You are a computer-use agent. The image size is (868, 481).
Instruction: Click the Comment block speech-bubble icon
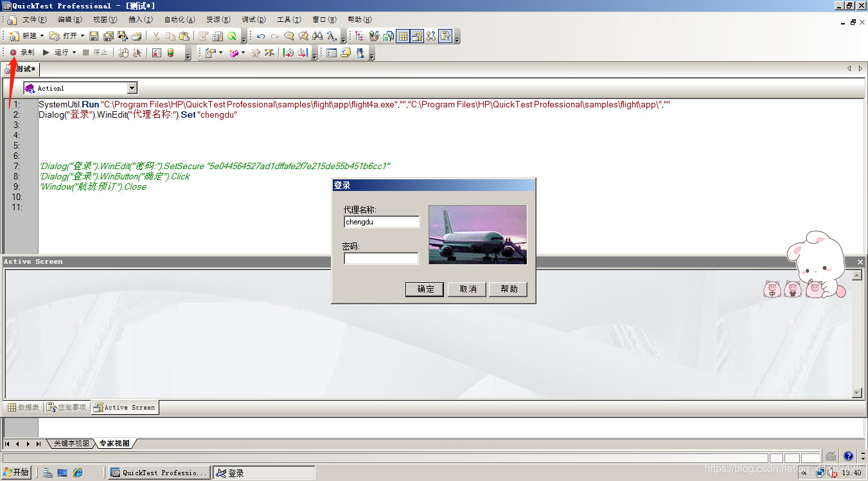[290, 36]
